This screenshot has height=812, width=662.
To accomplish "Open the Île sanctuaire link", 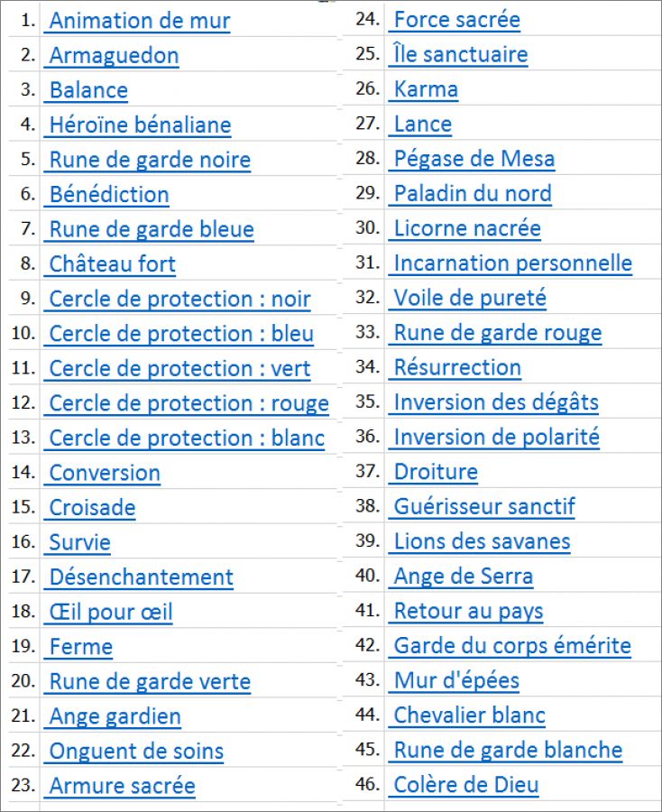I will [460, 55].
